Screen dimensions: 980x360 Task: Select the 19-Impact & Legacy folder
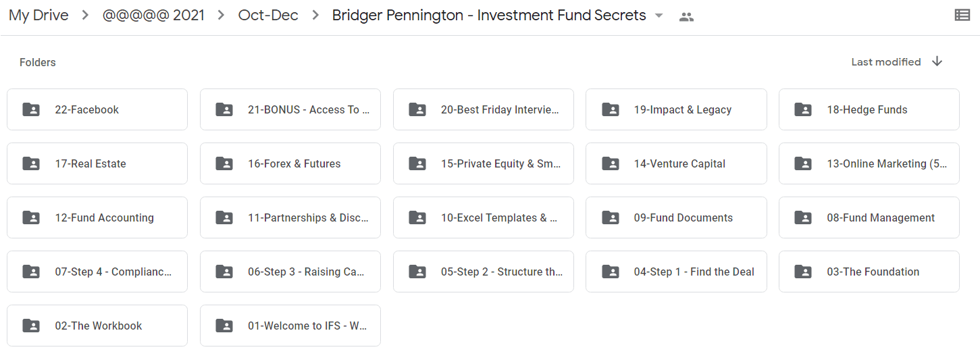pos(676,109)
